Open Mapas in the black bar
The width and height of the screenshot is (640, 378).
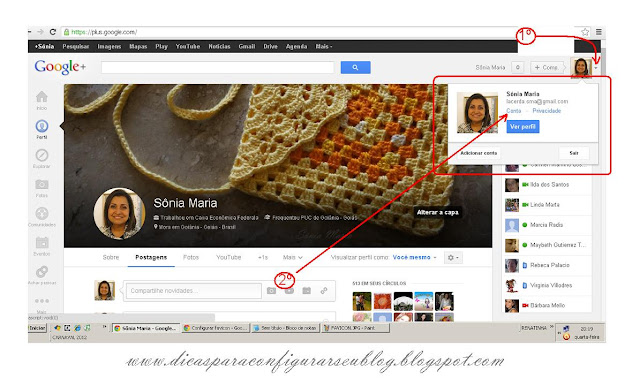click(x=138, y=47)
